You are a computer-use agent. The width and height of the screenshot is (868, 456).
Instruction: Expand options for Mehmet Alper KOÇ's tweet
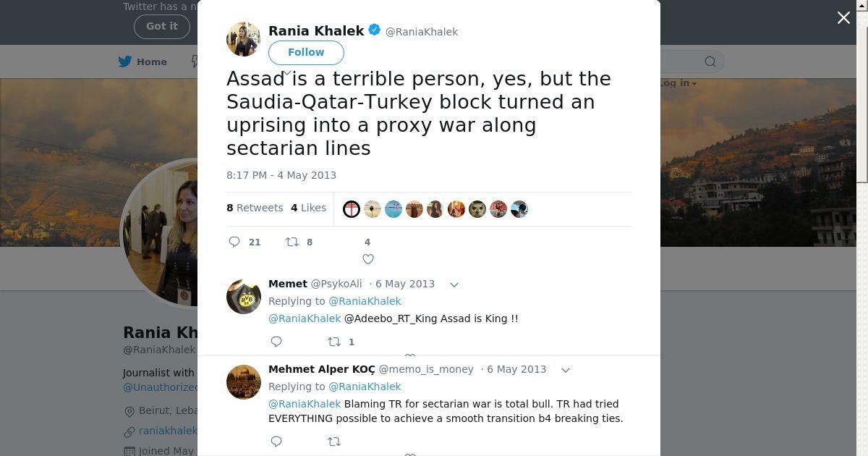pyautogui.click(x=566, y=370)
